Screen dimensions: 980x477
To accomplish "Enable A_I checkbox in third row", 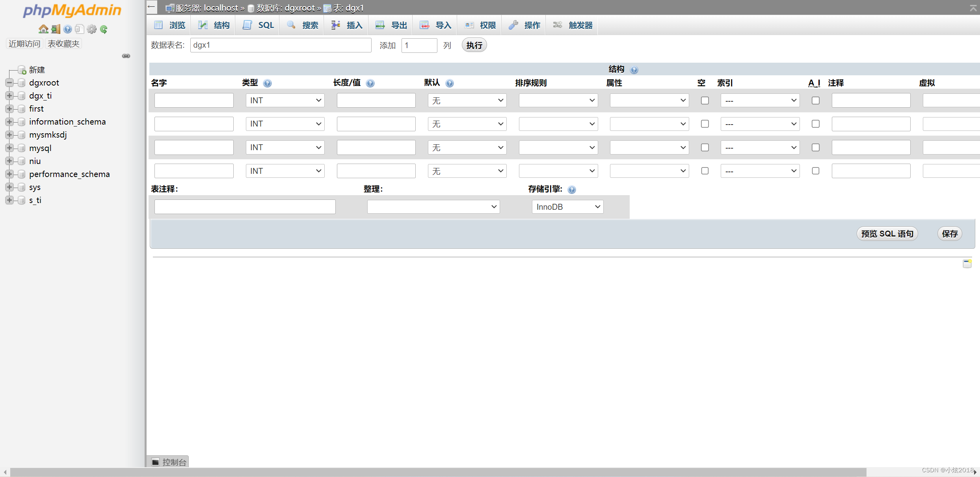I will click(x=816, y=147).
